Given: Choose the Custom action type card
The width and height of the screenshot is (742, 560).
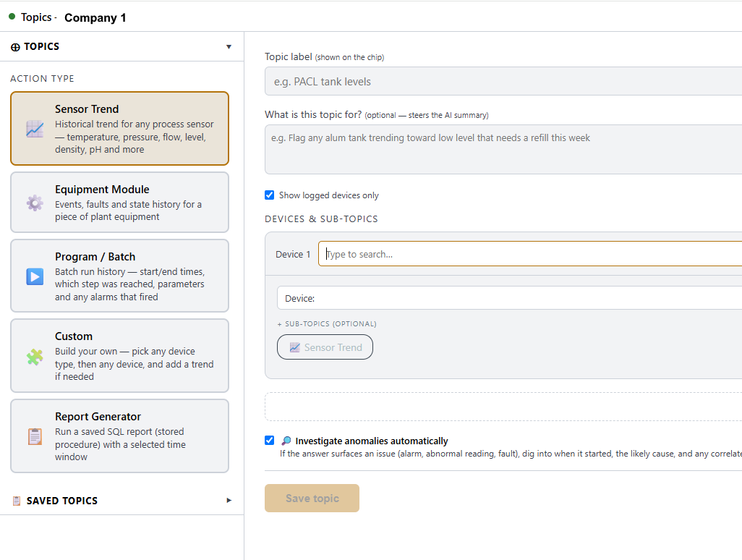Looking at the screenshot, I should click(x=120, y=355).
